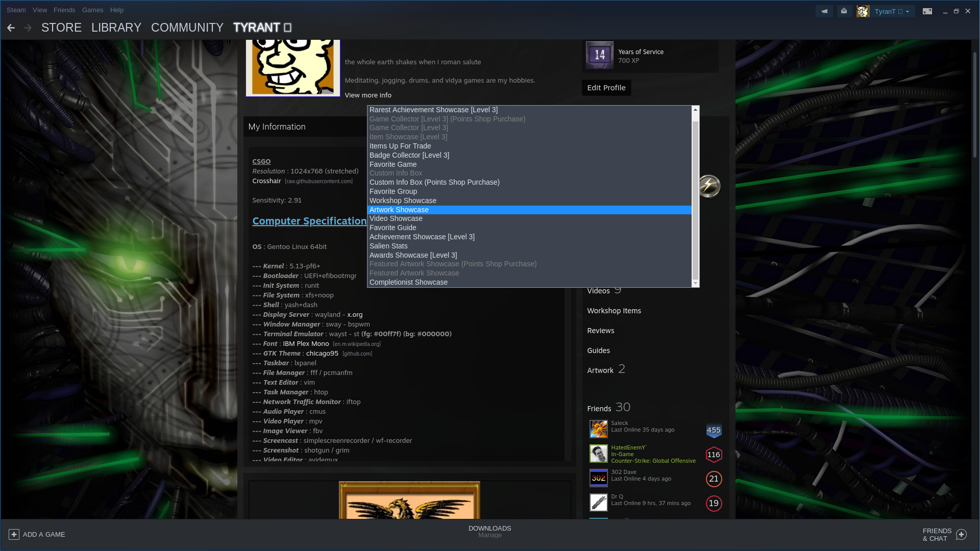
Task: Open the chicago95 GTK theme link
Action: pyautogui.click(x=322, y=354)
